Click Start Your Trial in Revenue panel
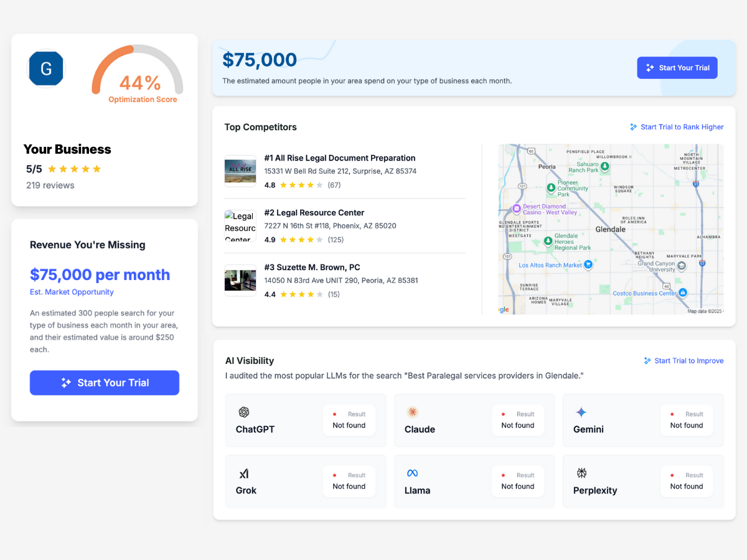This screenshot has width=747, height=560. pos(104,383)
